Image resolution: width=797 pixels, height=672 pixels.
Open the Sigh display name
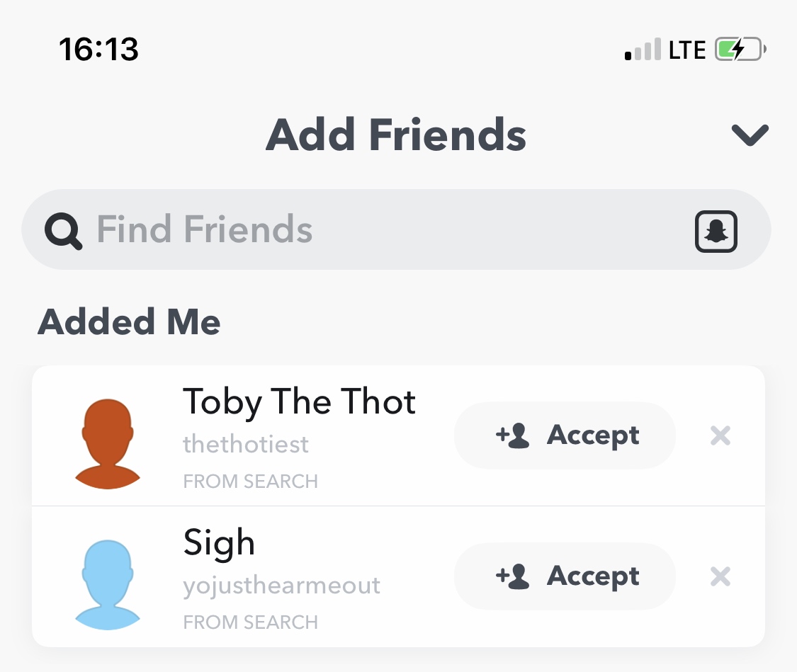(219, 543)
